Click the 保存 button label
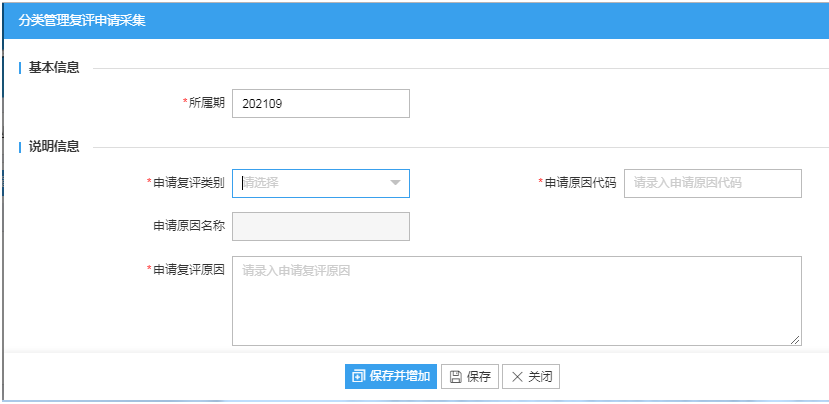The image size is (829, 404). tap(478, 377)
